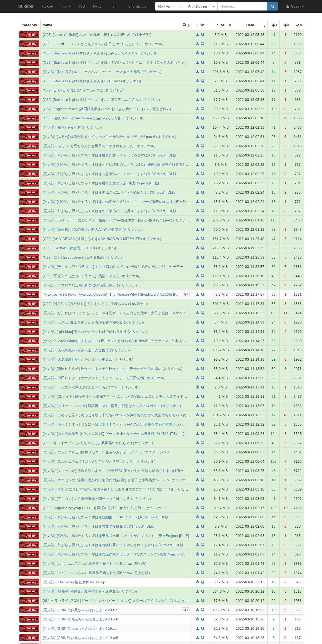The width and height of the screenshot is (322, 644).
Task: Download torrent file for the 5.0 MiB entry
Action: click(x=197, y=35)
